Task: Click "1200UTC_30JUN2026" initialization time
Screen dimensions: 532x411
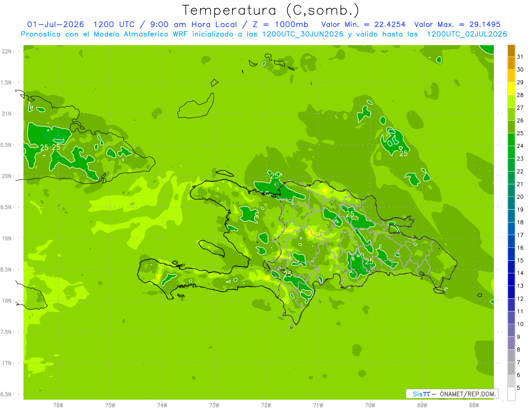Action: 302,34
